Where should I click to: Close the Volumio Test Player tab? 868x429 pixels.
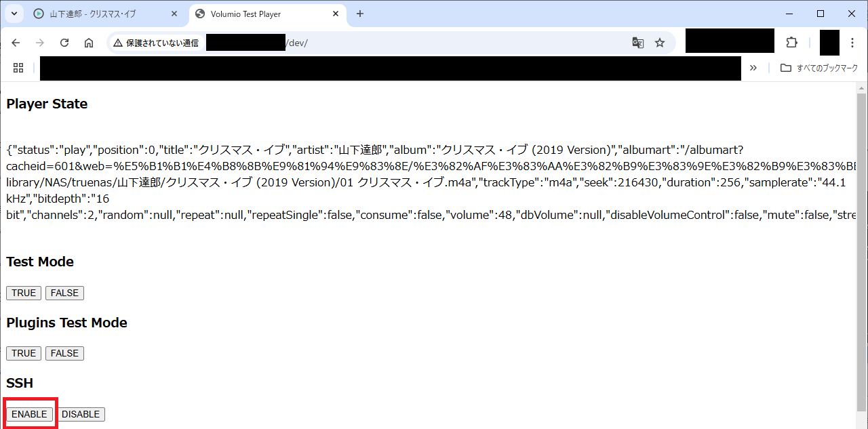pyautogui.click(x=335, y=14)
